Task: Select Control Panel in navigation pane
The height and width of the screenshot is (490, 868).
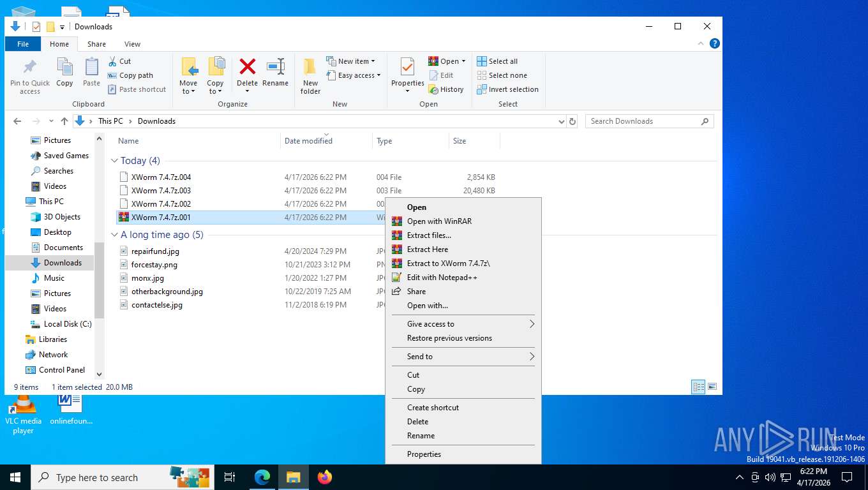Action: click(x=61, y=370)
